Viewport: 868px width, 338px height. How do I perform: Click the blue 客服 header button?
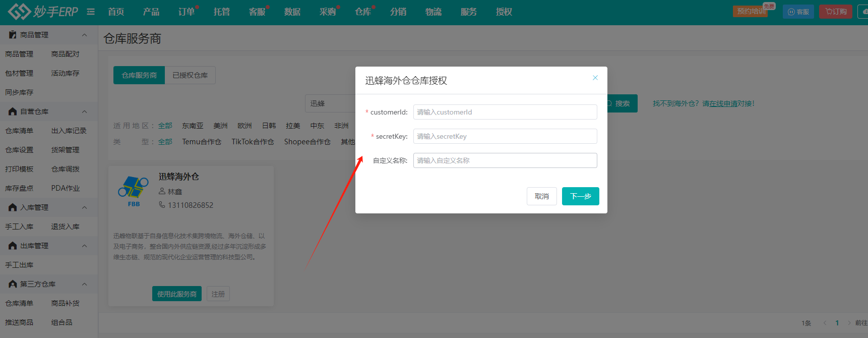coord(798,12)
